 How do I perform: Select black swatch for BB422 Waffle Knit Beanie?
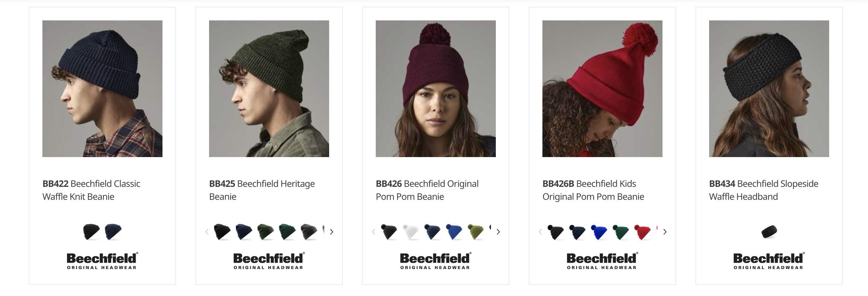tap(91, 232)
